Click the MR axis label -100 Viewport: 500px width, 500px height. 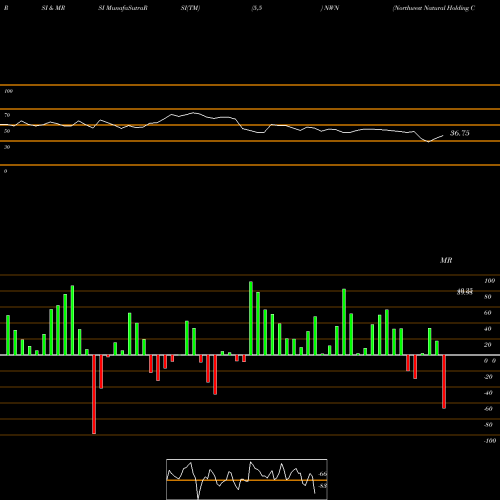click(490, 441)
